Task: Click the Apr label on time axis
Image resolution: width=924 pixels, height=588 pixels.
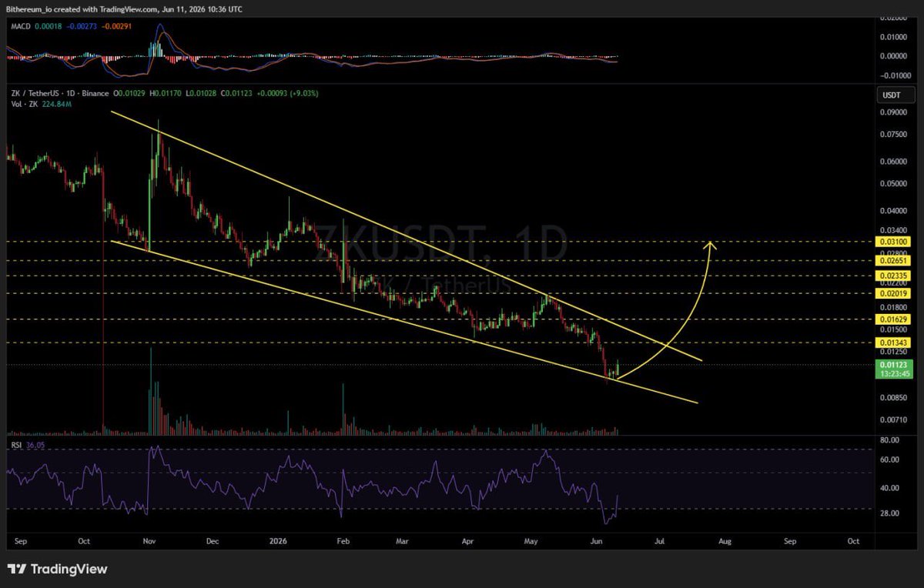Action: 467,542
